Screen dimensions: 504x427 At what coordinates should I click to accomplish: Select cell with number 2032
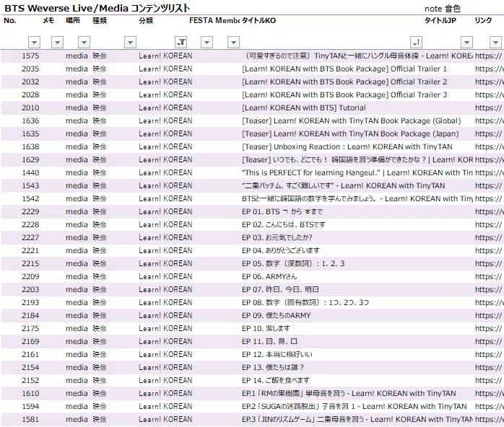click(x=30, y=82)
